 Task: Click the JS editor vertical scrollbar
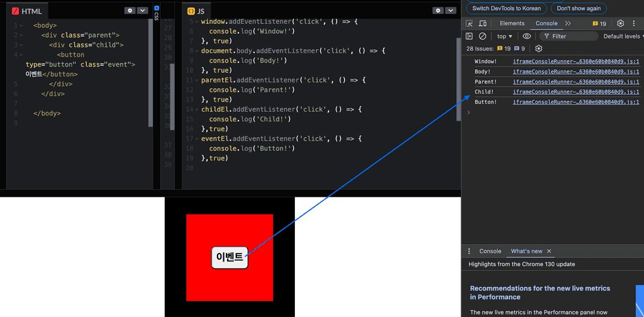458,80
